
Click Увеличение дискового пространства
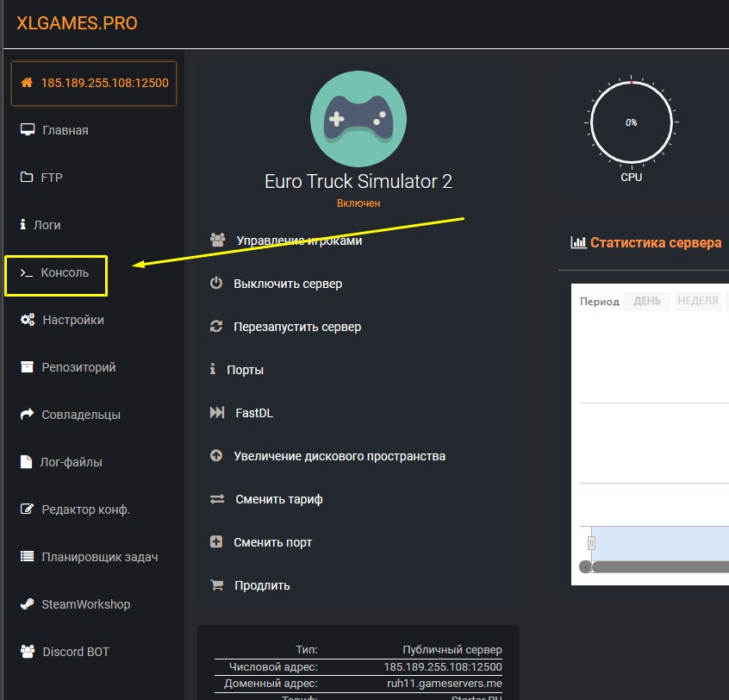pyautogui.click(x=340, y=456)
